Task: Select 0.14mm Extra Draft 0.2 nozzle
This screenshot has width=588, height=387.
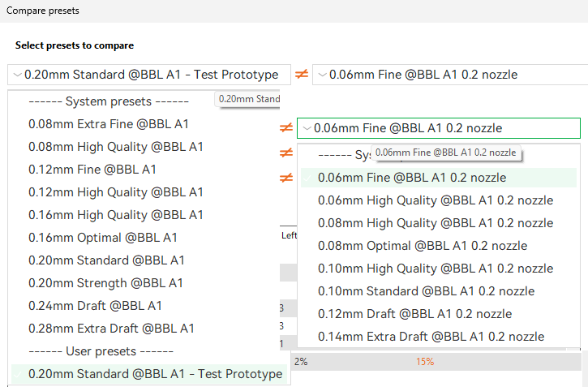Action: pyautogui.click(x=431, y=337)
